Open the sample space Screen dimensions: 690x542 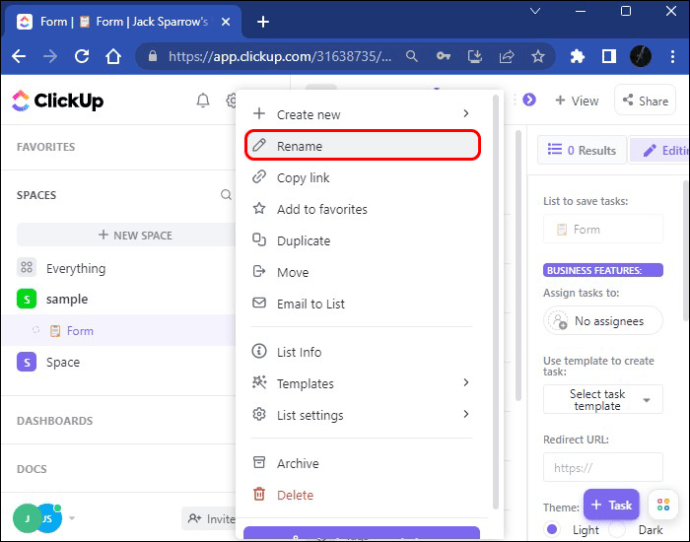tap(67, 299)
